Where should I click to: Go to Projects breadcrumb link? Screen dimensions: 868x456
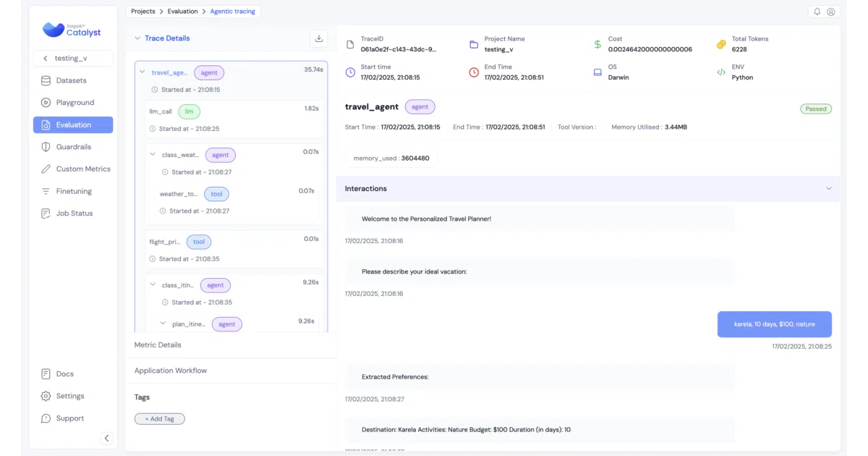click(143, 12)
